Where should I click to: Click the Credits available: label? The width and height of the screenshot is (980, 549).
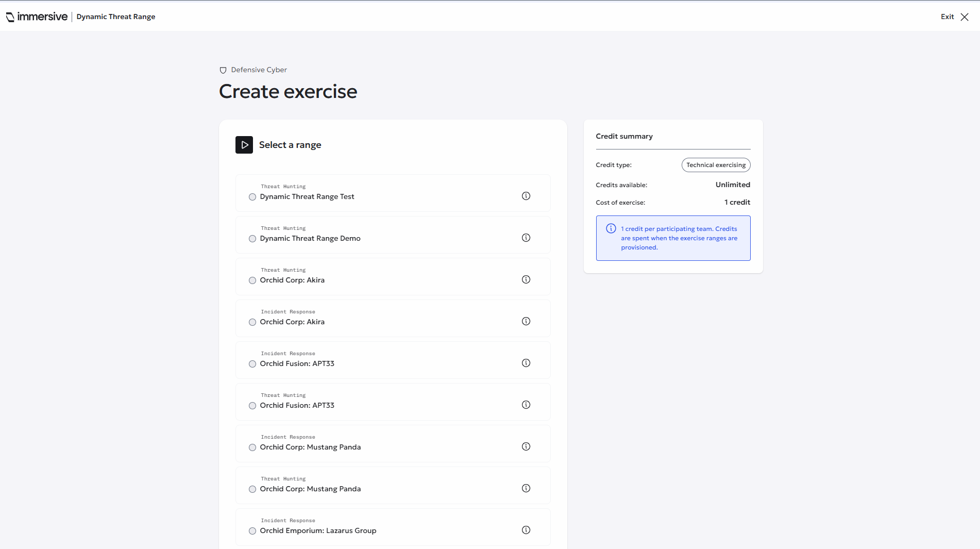pos(621,185)
